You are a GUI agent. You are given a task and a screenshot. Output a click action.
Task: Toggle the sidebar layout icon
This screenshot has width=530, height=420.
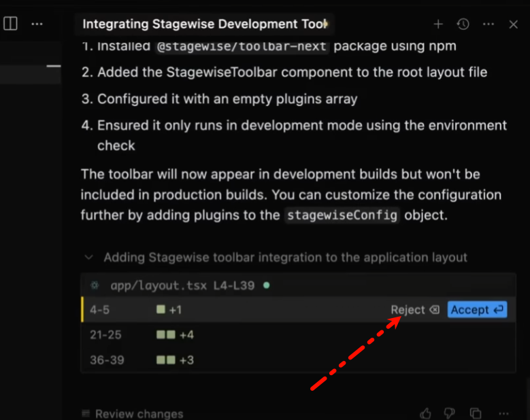coord(10,24)
